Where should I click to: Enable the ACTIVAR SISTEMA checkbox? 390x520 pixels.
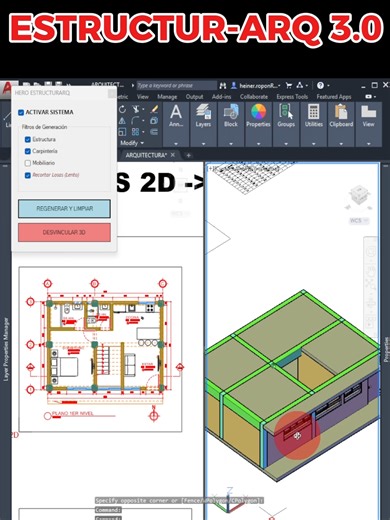[x=21, y=113]
